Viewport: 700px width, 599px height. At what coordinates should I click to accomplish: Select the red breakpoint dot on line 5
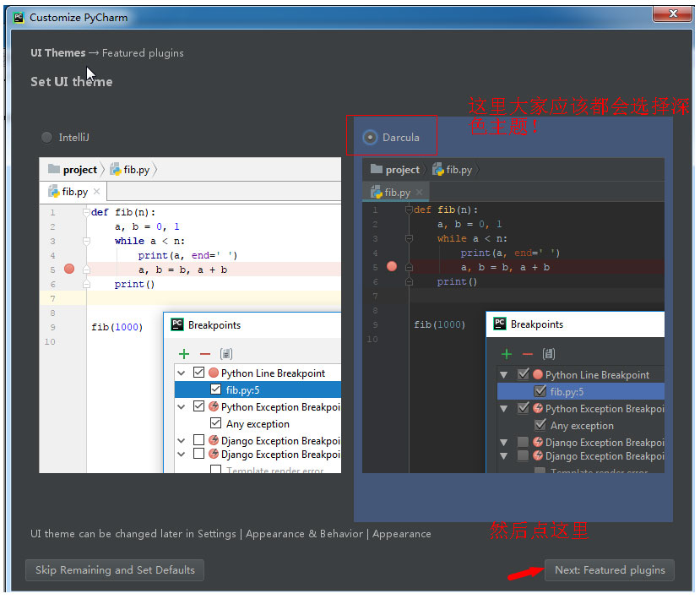[68, 268]
